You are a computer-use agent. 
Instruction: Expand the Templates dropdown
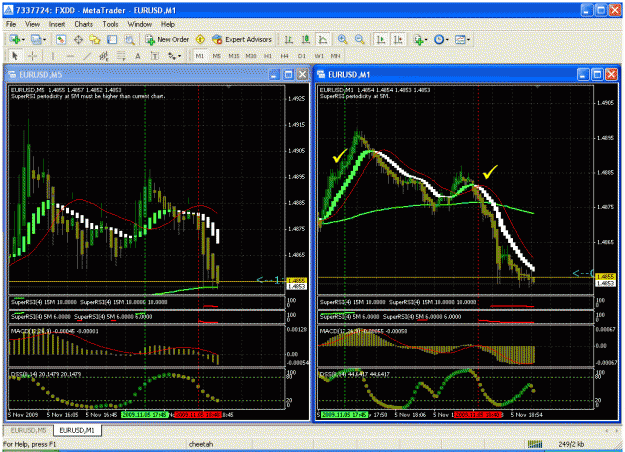468,40
